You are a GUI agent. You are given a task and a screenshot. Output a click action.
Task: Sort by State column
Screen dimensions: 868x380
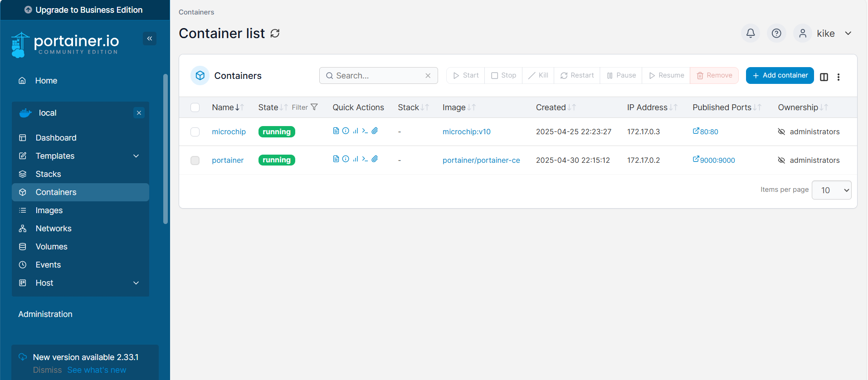click(273, 107)
